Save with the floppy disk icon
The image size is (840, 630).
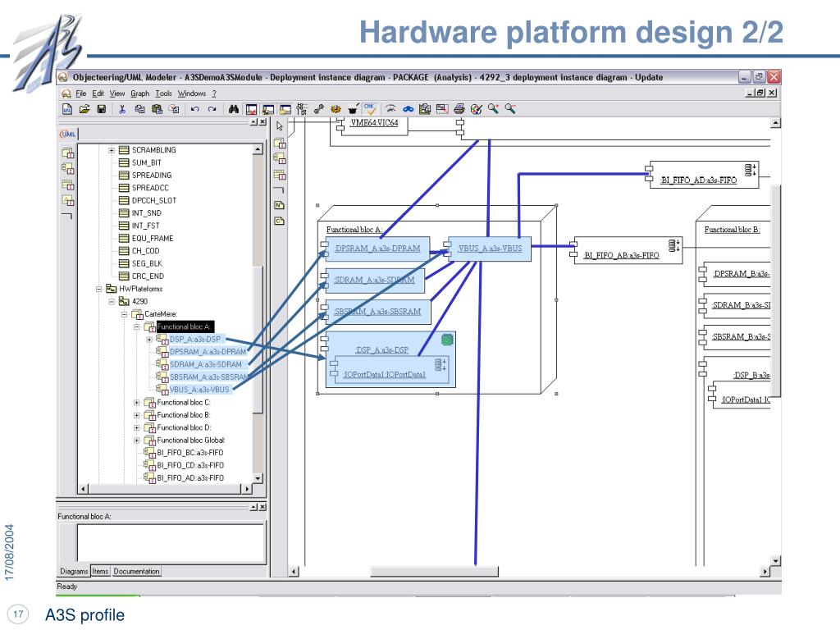(101, 109)
